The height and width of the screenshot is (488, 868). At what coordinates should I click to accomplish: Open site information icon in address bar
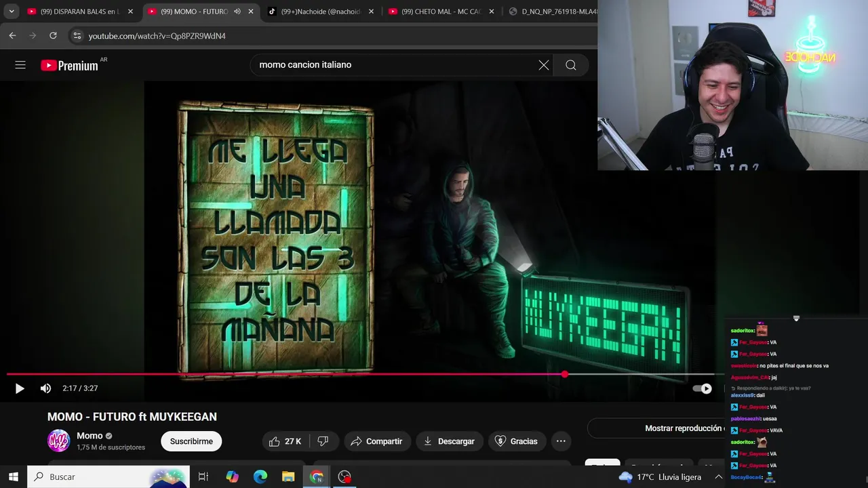pyautogui.click(x=77, y=36)
